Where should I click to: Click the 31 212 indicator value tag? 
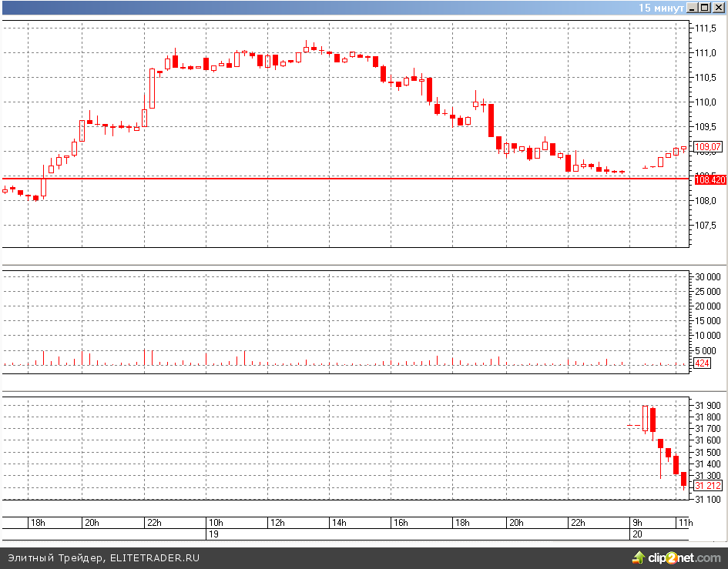708,486
